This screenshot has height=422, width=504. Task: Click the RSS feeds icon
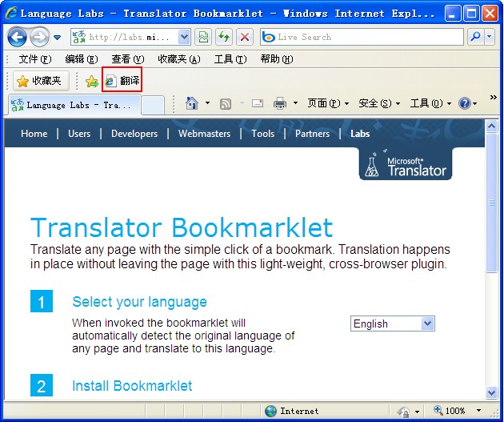(x=226, y=104)
